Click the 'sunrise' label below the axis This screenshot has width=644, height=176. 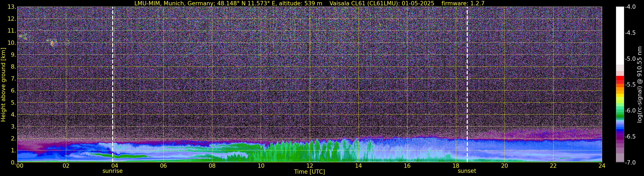(x=113, y=171)
